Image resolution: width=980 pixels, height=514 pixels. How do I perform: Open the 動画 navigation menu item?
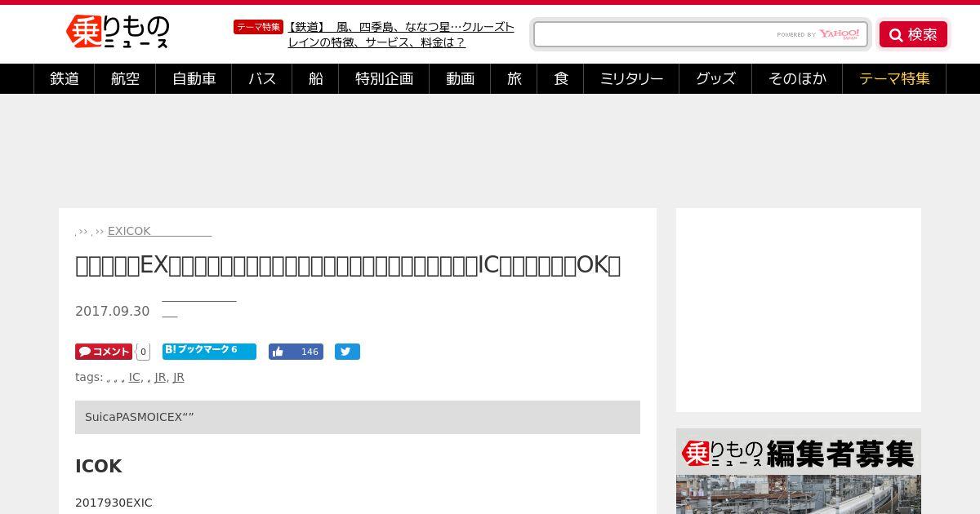point(460,78)
